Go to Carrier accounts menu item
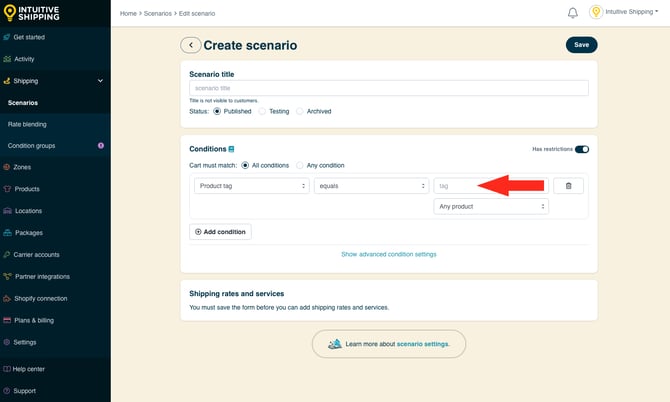670x402 pixels. [36, 255]
